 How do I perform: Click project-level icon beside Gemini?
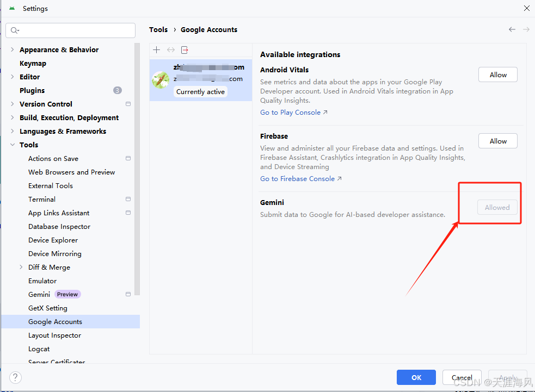click(128, 294)
